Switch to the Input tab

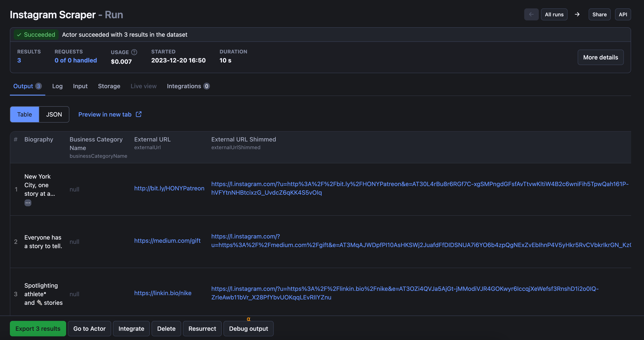(80, 86)
